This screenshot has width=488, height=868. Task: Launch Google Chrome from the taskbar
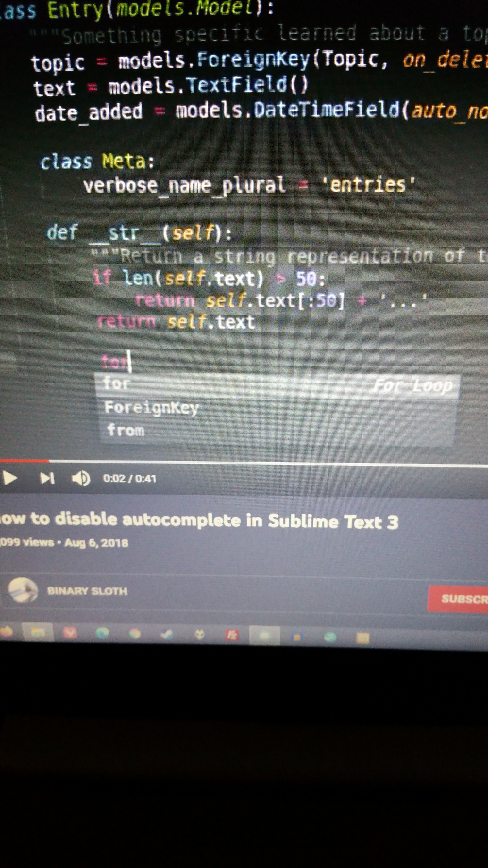[135, 634]
